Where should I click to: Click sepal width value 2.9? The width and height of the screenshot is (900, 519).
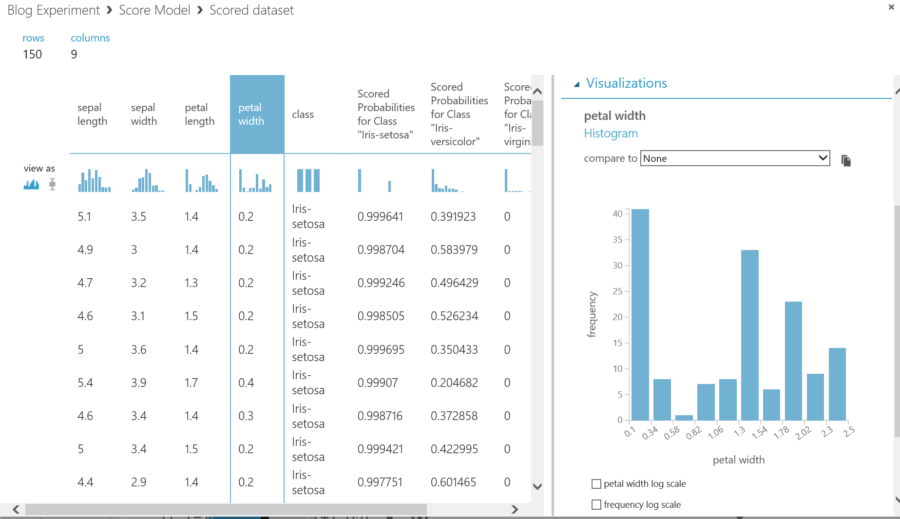(138, 482)
